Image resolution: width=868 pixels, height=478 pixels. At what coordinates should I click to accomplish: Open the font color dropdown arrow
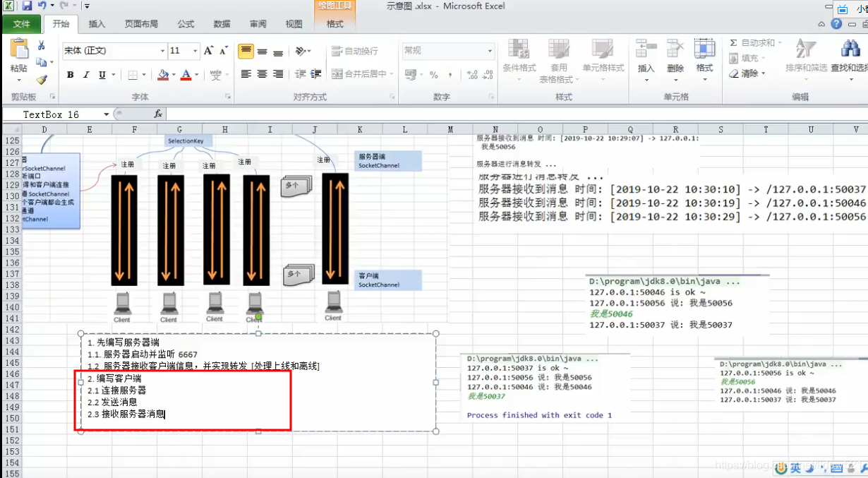[x=197, y=74]
